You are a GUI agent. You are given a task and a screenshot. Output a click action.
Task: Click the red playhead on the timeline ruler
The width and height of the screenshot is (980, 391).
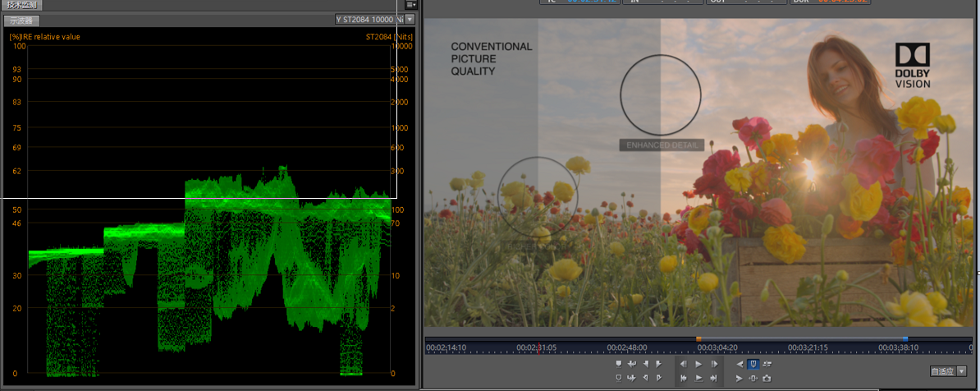coord(538,347)
